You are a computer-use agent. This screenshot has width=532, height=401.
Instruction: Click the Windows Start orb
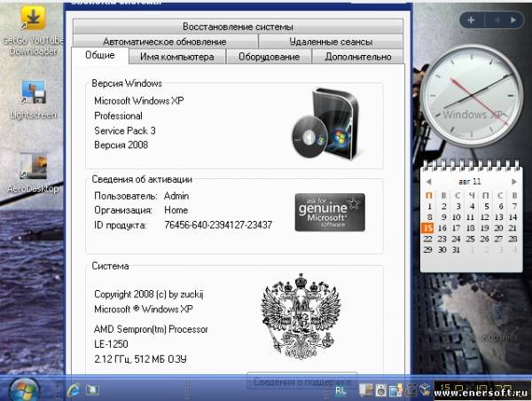point(23,389)
